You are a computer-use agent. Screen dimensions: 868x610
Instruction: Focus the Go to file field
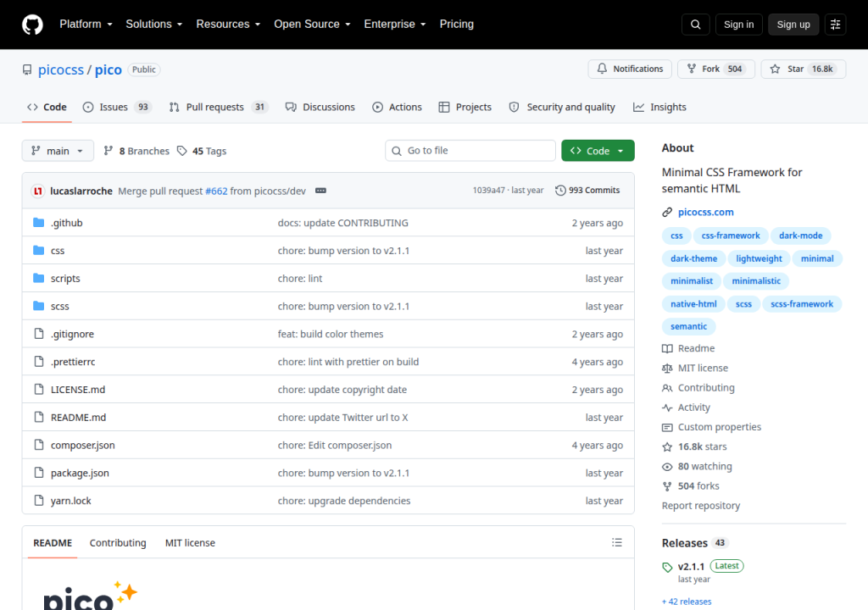pos(470,151)
